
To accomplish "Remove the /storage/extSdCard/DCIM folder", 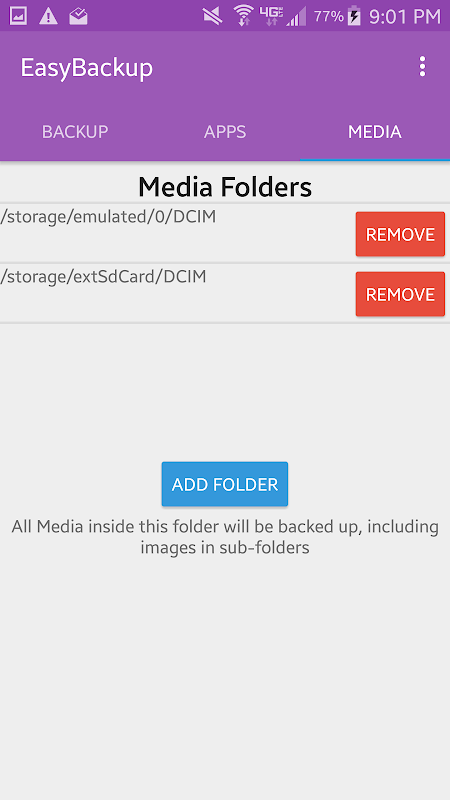I will coord(400,294).
